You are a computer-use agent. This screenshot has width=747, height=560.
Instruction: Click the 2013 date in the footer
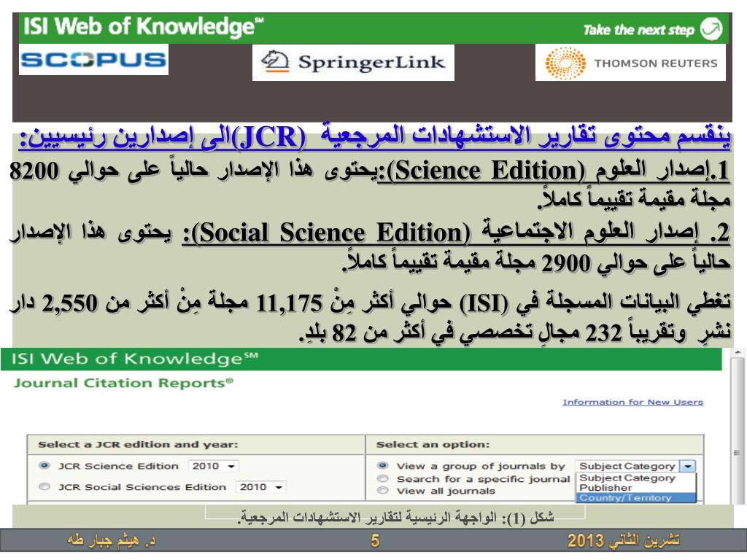coord(623,540)
